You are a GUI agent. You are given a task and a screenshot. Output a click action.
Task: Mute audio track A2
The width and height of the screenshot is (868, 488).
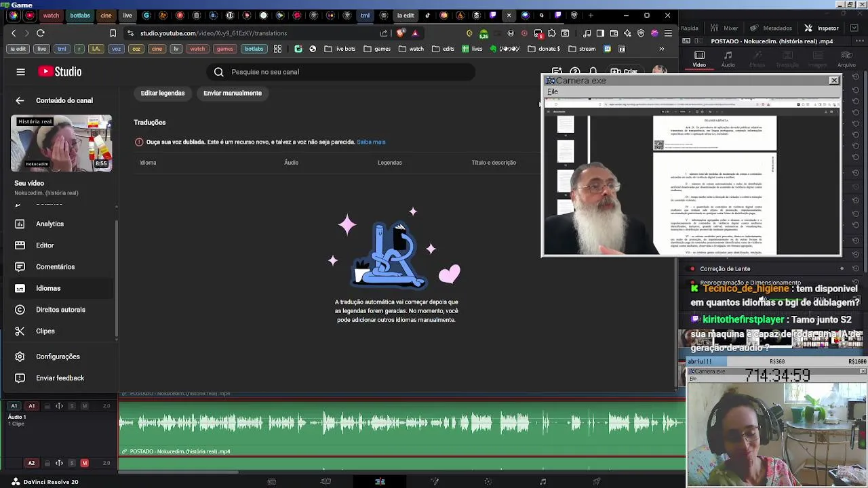(x=85, y=463)
